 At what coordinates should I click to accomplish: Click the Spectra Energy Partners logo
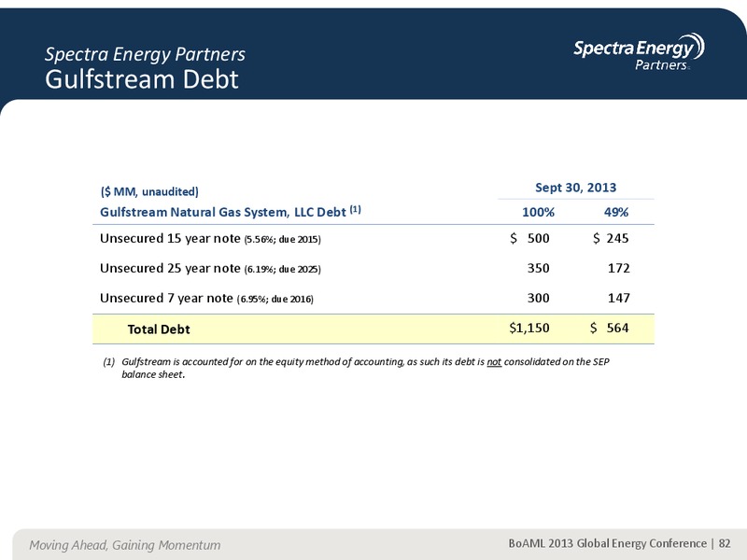tap(639, 52)
